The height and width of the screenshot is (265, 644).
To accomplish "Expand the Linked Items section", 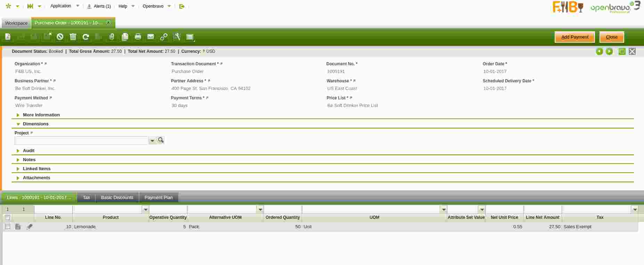I will point(36,169).
